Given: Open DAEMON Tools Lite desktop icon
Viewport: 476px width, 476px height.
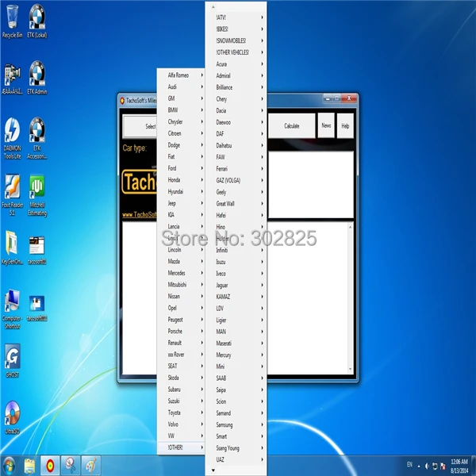Looking at the screenshot, I should pos(12,138).
